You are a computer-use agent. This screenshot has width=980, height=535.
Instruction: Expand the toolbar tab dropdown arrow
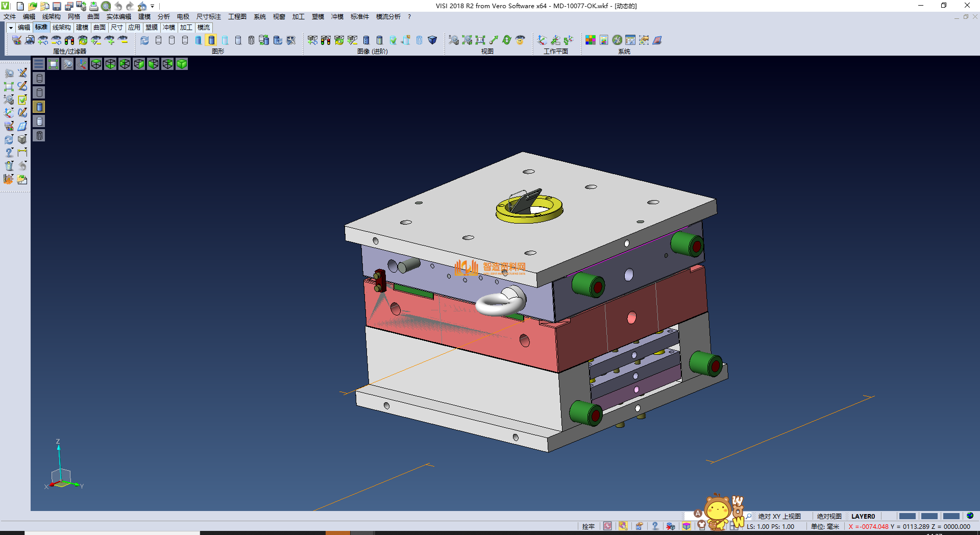(11, 28)
